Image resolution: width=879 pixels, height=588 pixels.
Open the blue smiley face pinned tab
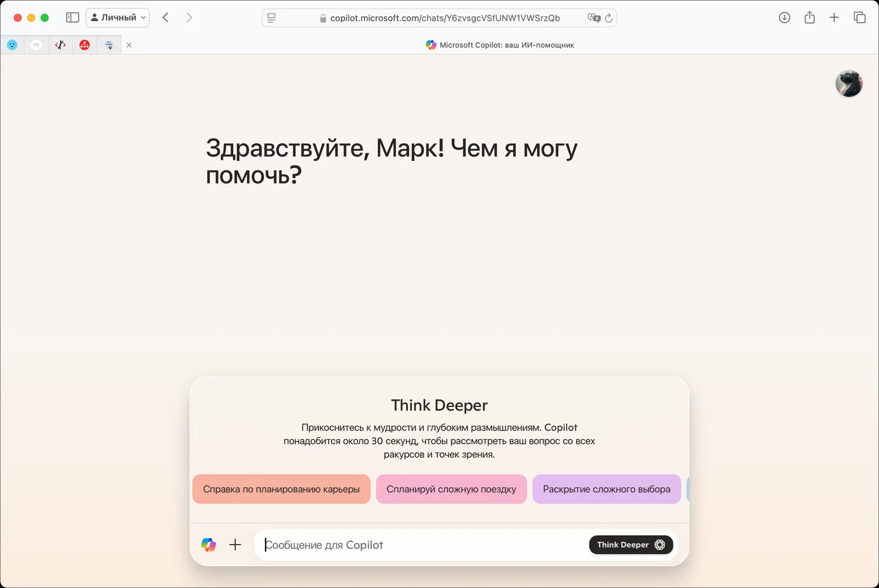pos(12,45)
